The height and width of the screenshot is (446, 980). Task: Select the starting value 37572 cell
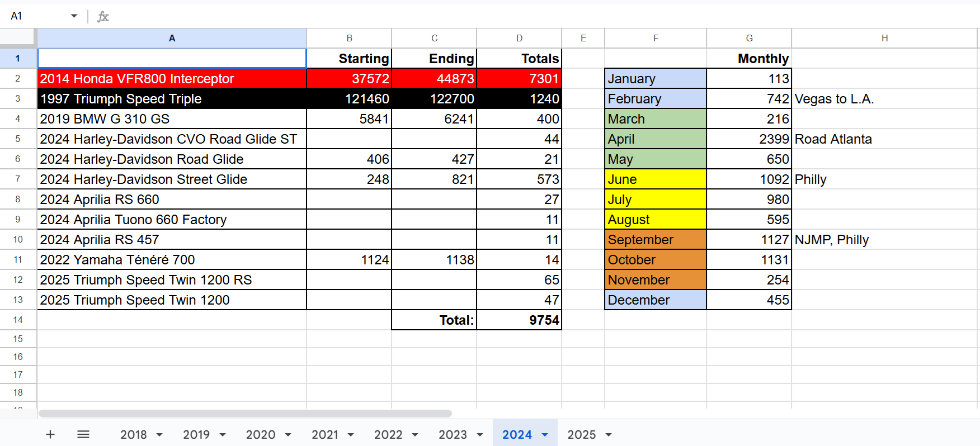[x=349, y=79]
